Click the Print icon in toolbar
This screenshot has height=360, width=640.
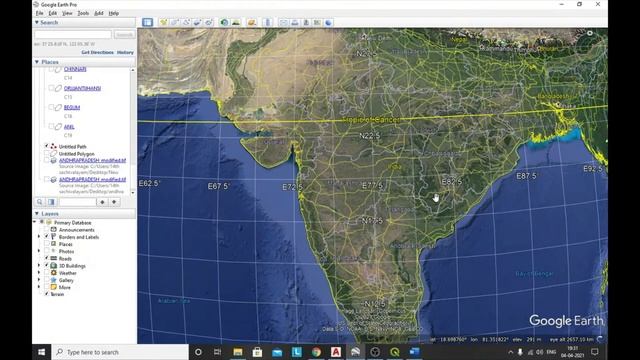pos(295,22)
